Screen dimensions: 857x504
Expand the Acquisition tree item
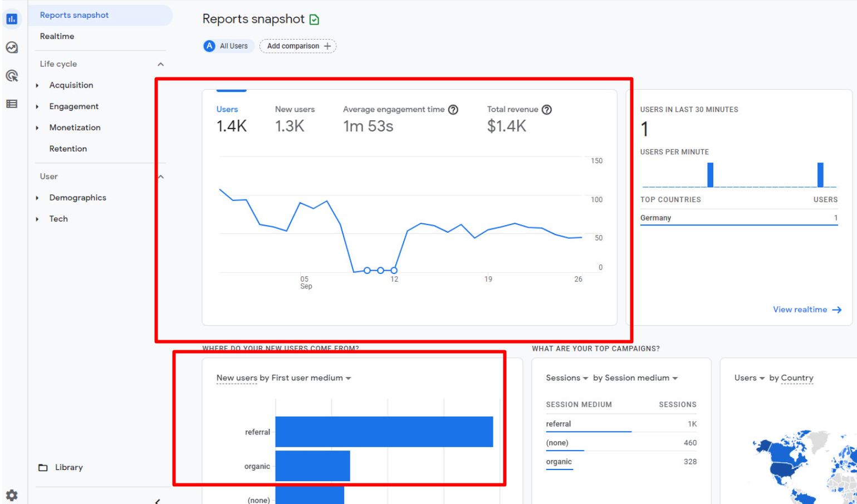click(x=37, y=85)
